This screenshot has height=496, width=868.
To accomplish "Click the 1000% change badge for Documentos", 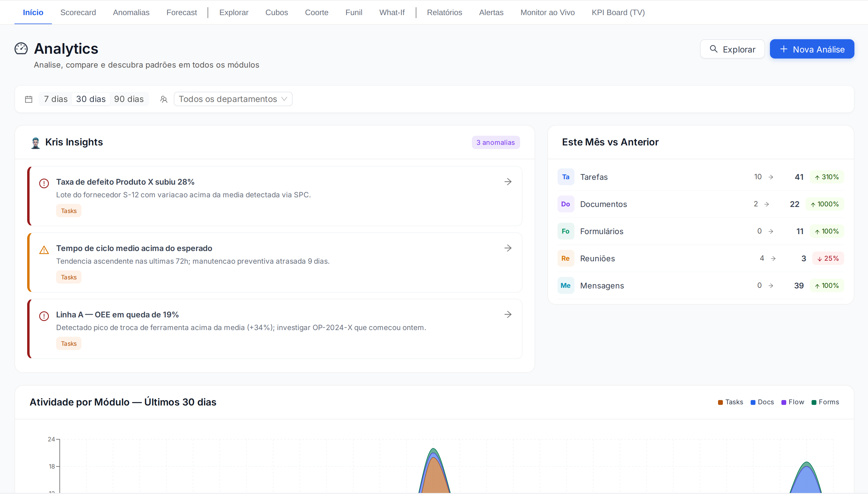I will point(825,204).
